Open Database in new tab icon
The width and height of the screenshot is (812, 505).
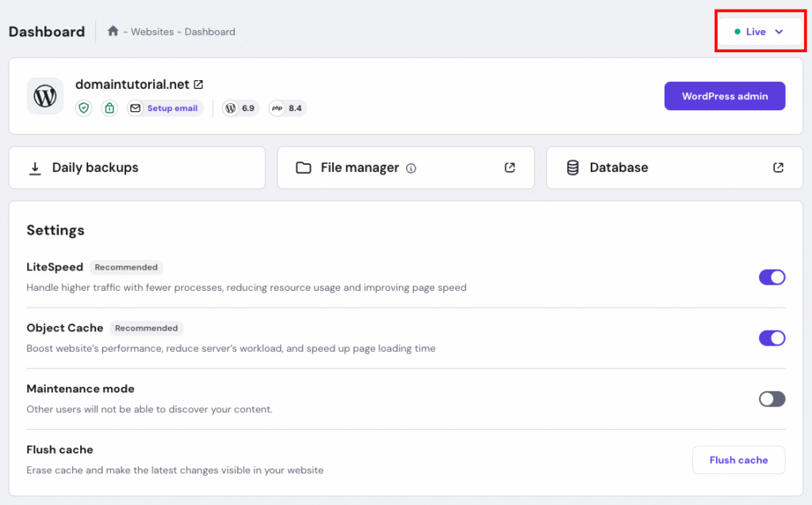coord(778,167)
